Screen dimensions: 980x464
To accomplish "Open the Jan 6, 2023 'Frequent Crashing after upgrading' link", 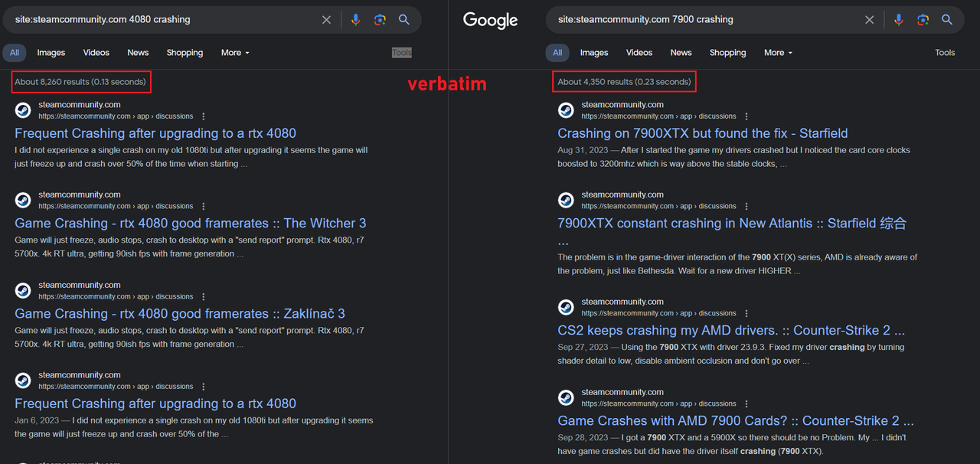I will tap(155, 404).
